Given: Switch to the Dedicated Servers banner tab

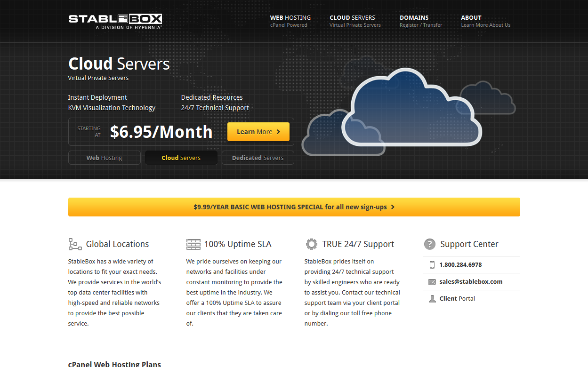Looking at the screenshot, I should click(258, 158).
